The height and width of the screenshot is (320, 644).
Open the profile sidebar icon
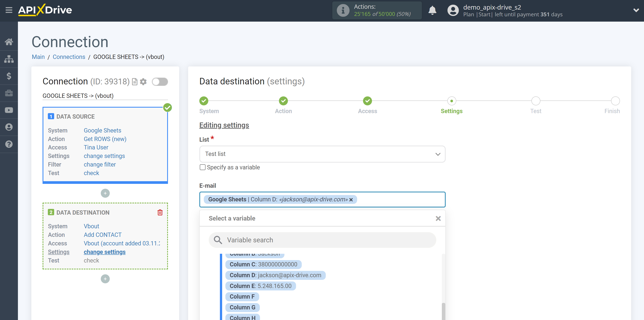[9, 127]
